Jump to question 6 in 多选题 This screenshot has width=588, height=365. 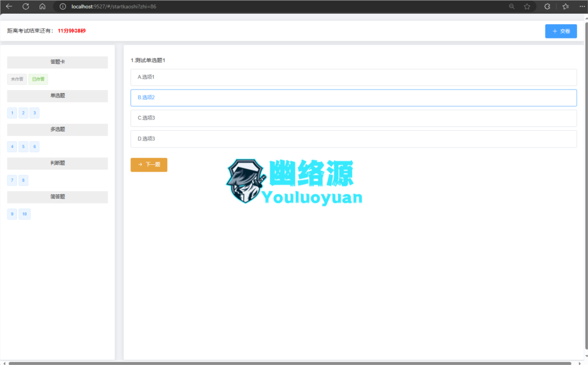coord(34,146)
